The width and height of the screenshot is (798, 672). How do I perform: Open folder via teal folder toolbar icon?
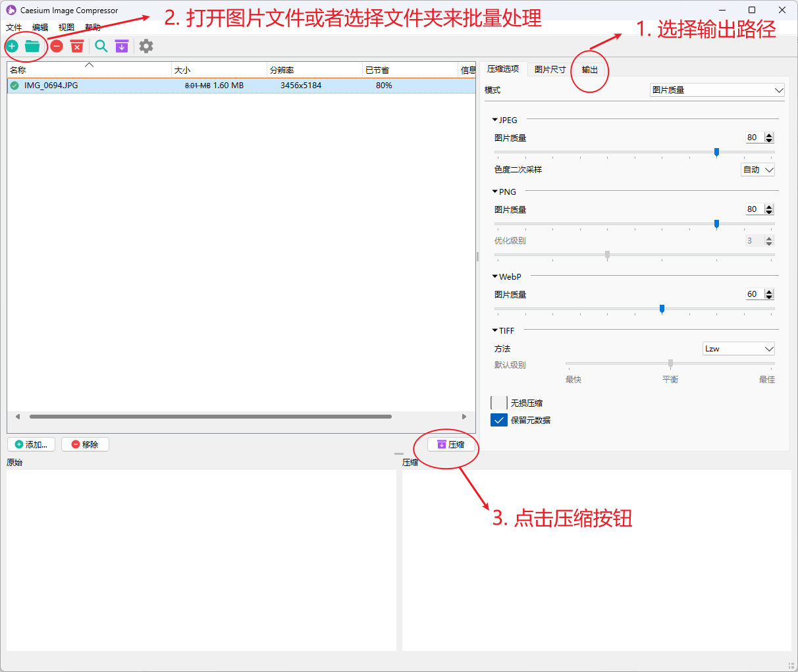pyautogui.click(x=32, y=46)
